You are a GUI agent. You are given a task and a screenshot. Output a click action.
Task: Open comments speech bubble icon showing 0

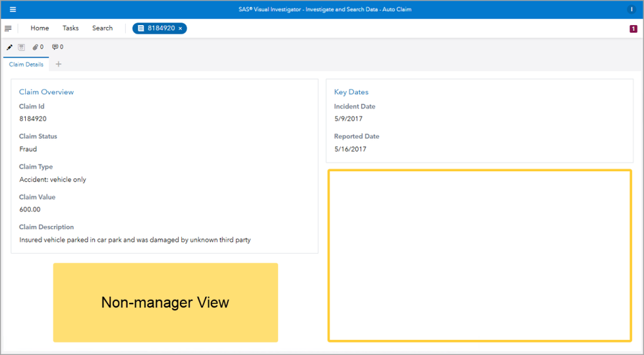[x=57, y=47]
